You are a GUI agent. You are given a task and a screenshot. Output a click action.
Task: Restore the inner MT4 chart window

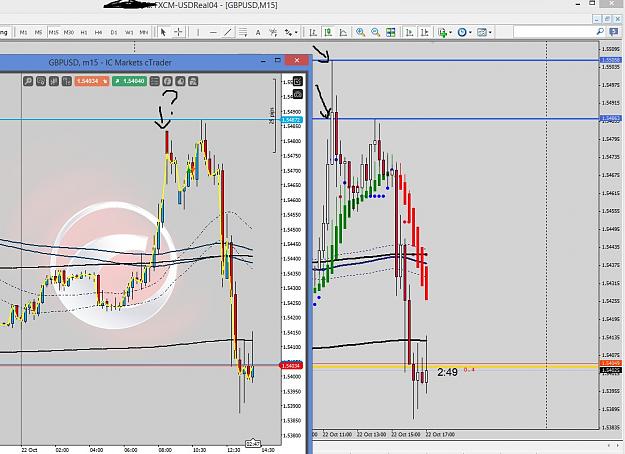click(607, 19)
